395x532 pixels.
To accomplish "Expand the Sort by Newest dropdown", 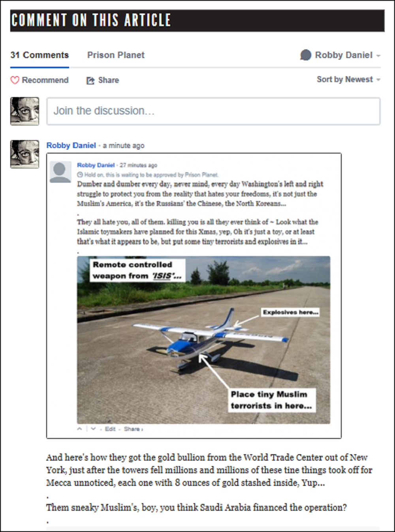I will coord(348,79).
